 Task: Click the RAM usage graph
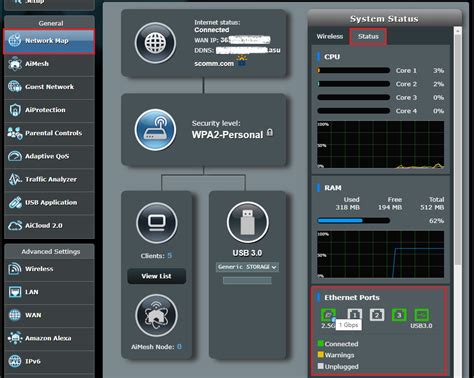tap(380, 254)
